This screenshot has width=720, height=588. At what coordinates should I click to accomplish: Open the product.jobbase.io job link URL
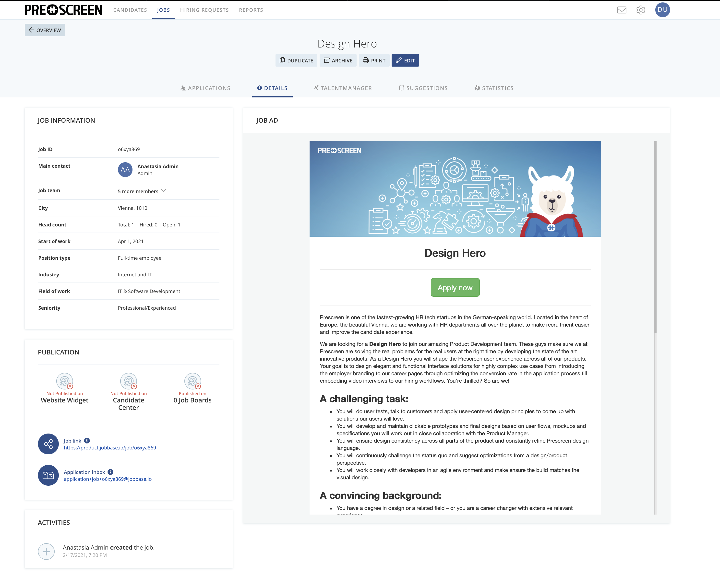click(110, 447)
